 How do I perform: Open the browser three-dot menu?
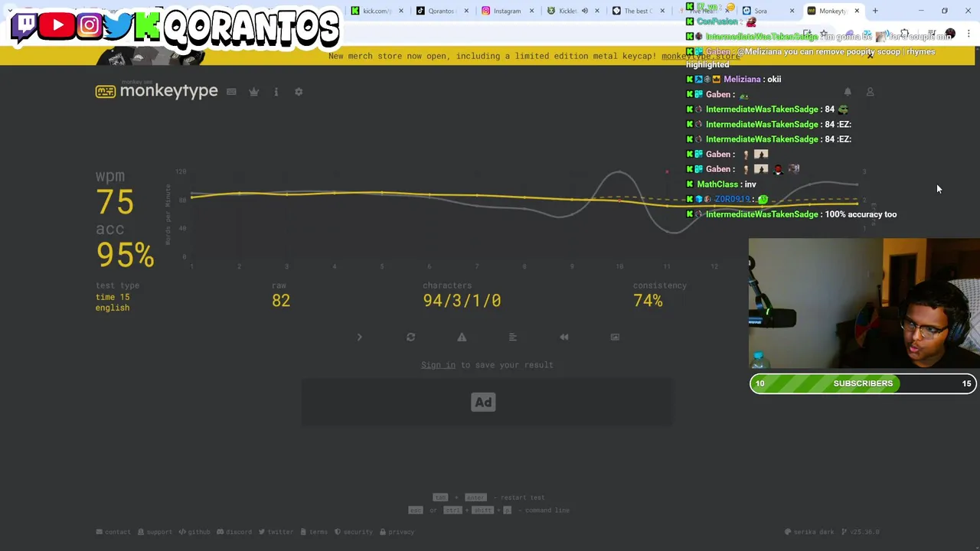coord(969,34)
